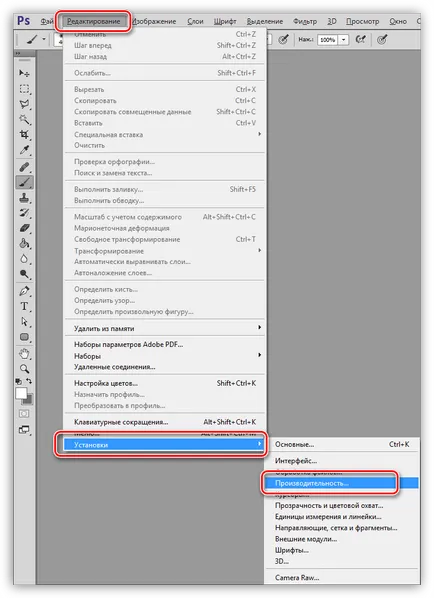This screenshot has height=598, width=434.
Task: Open Основные preferences
Action: (x=342, y=444)
